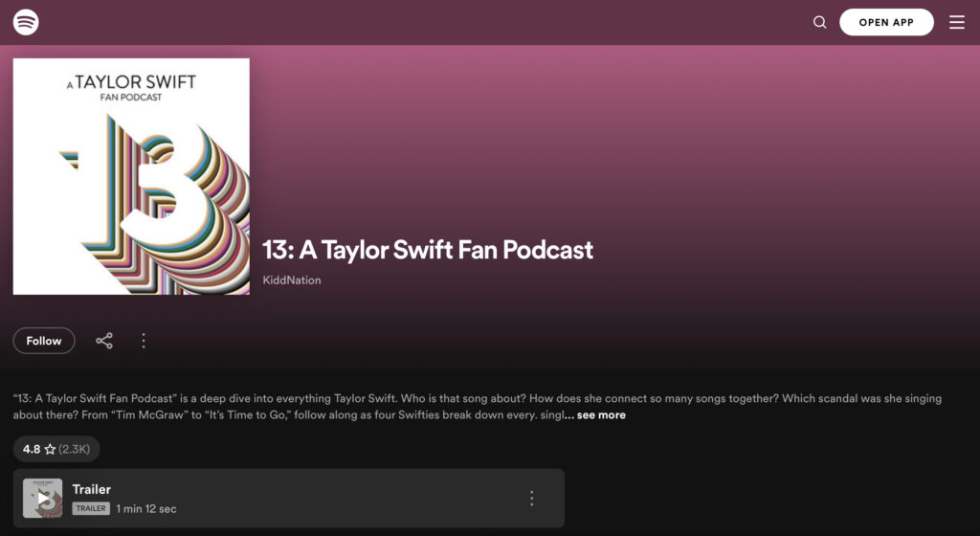Open the KiddNation publisher link
Viewport: 980px width, 536px height.
[292, 279]
